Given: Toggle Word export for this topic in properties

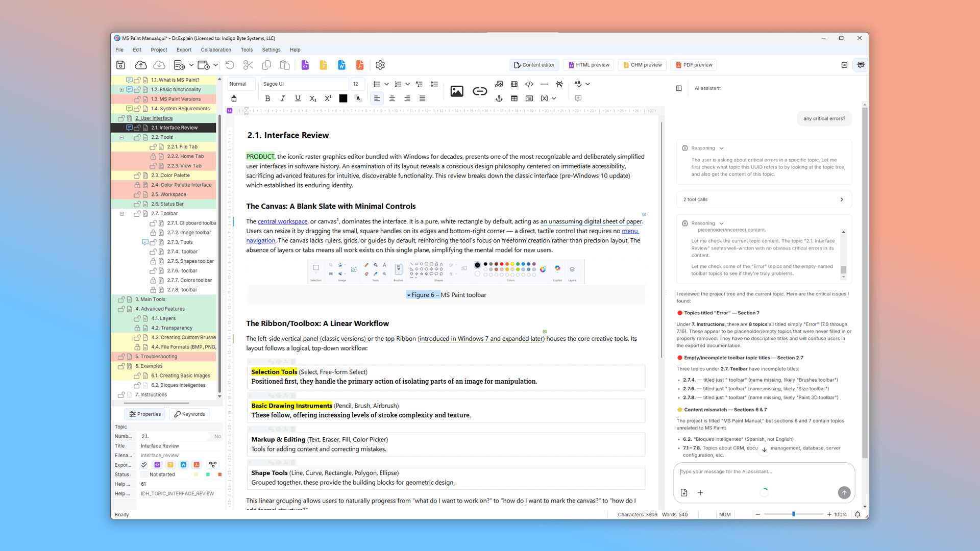Looking at the screenshot, I should pos(183,465).
